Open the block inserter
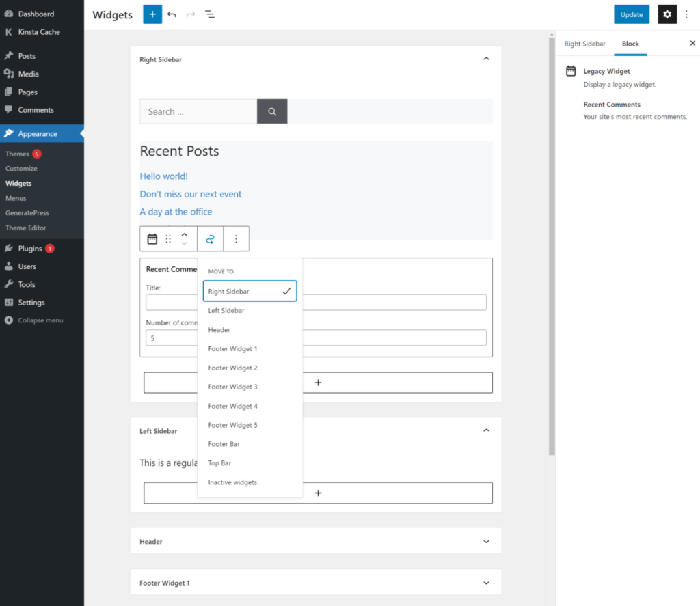 tap(152, 14)
